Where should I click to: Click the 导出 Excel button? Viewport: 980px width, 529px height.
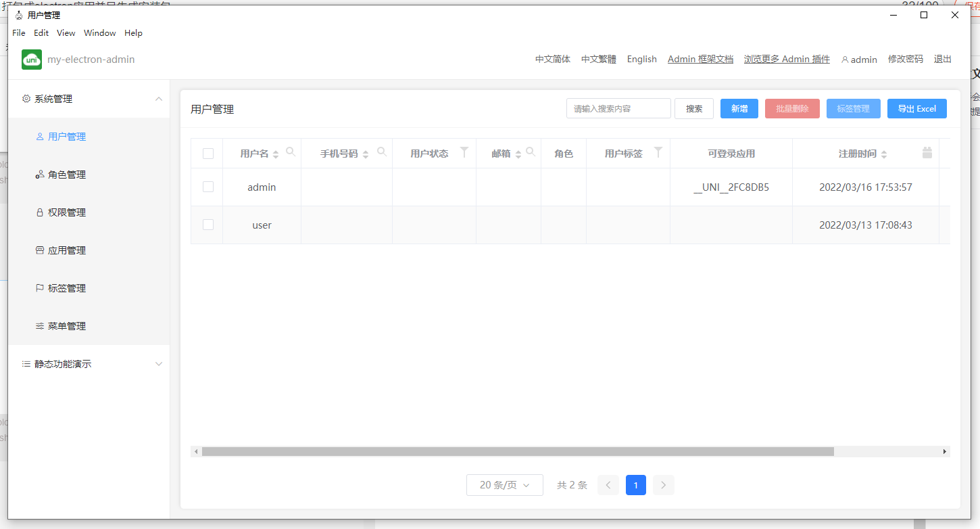[916, 108]
